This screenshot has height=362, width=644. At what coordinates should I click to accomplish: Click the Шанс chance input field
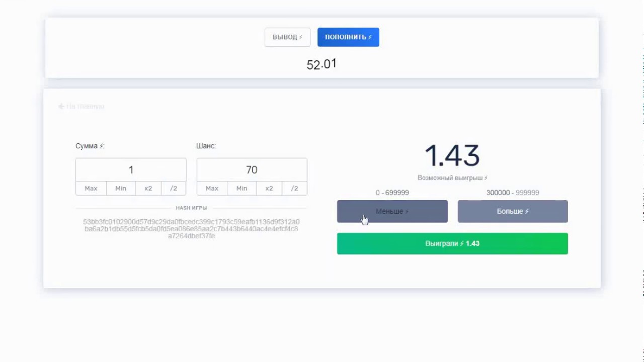point(252,170)
